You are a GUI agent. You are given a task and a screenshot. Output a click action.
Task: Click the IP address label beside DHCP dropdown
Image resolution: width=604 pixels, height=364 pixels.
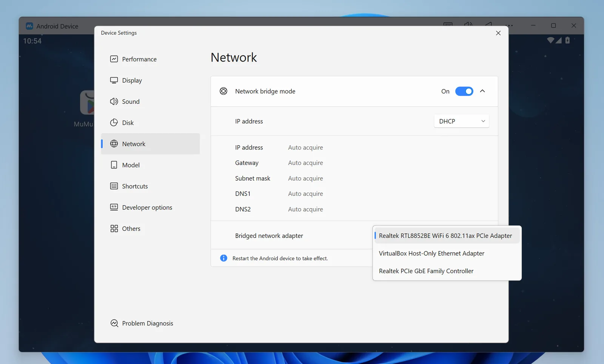[x=249, y=121]
